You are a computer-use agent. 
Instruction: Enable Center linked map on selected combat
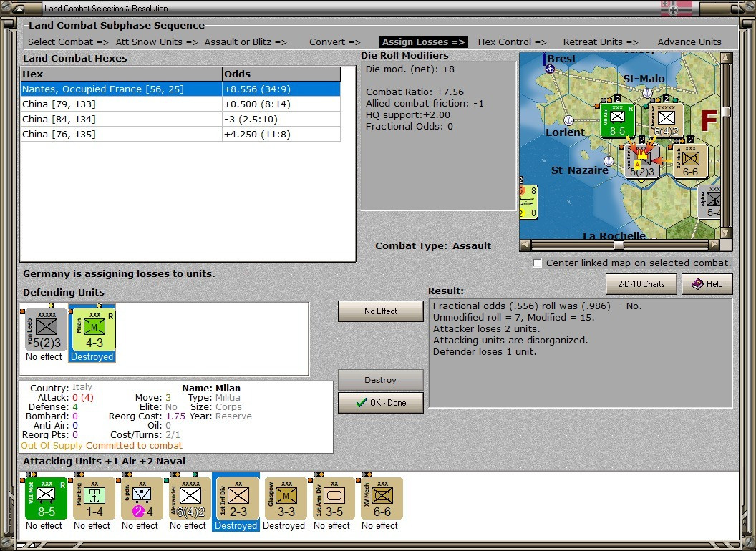click(x=538, y=263)
